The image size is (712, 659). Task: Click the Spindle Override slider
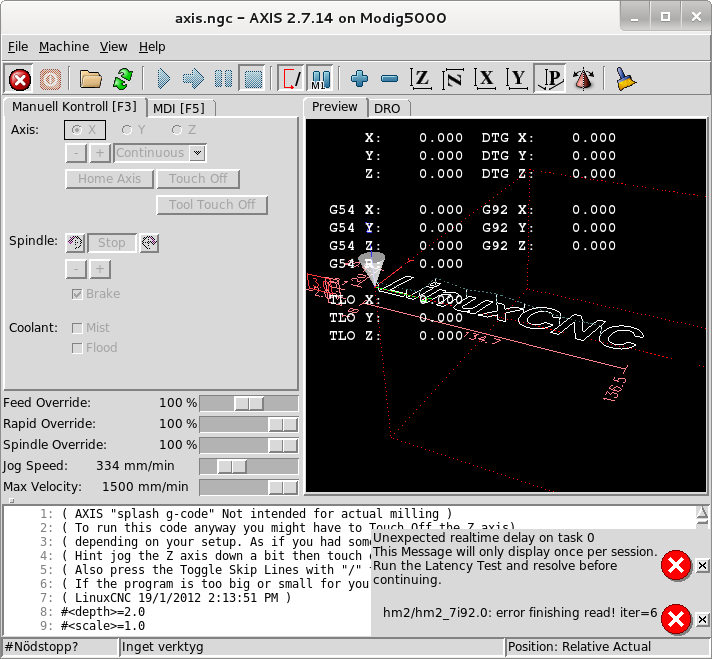point(249,445)
